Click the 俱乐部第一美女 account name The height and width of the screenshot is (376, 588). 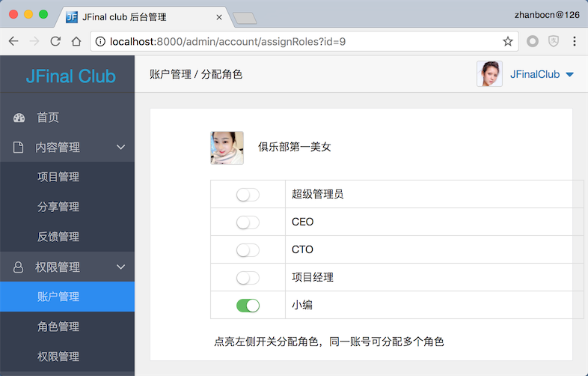(295, 147)
